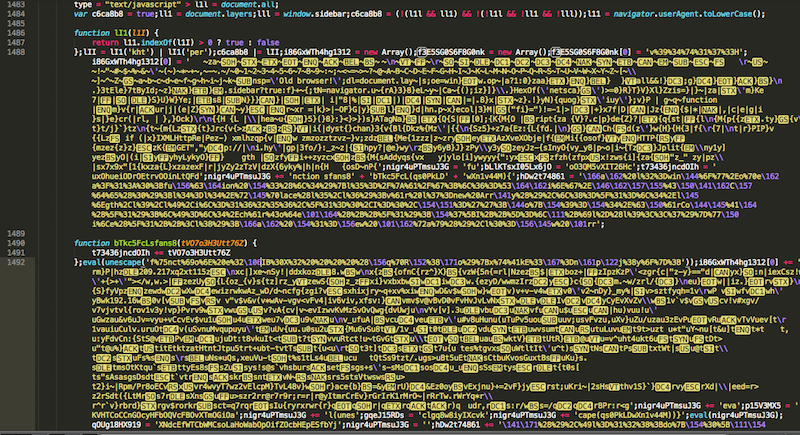Click line number 1490 in the gutter
This screenshot has height=435, width=800.
[x=16, y=243]
